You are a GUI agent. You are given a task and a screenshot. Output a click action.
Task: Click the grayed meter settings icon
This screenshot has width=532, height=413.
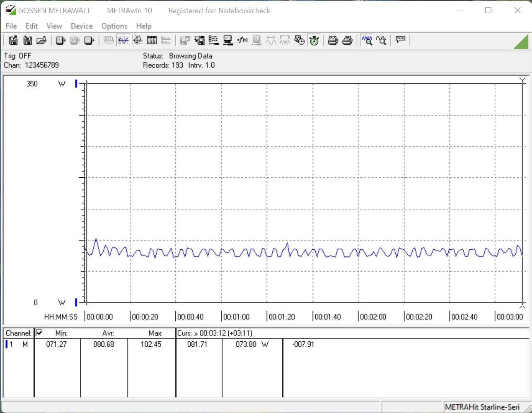256,40
